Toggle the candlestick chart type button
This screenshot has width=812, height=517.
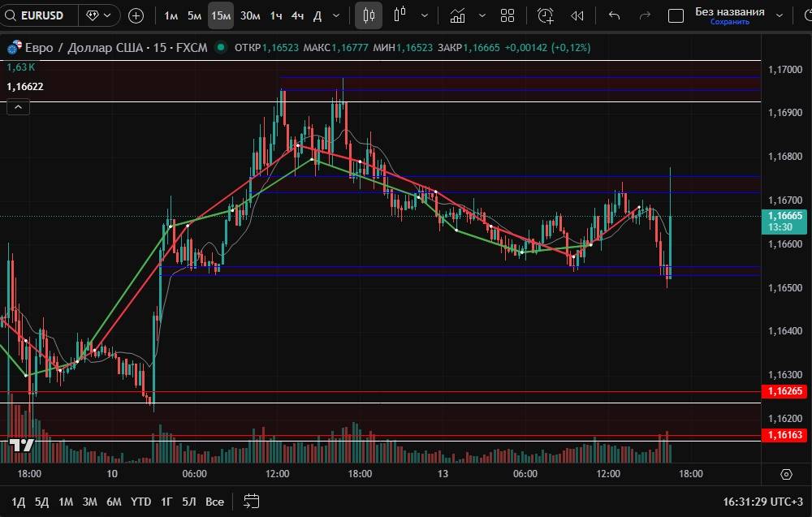(369, 15)
